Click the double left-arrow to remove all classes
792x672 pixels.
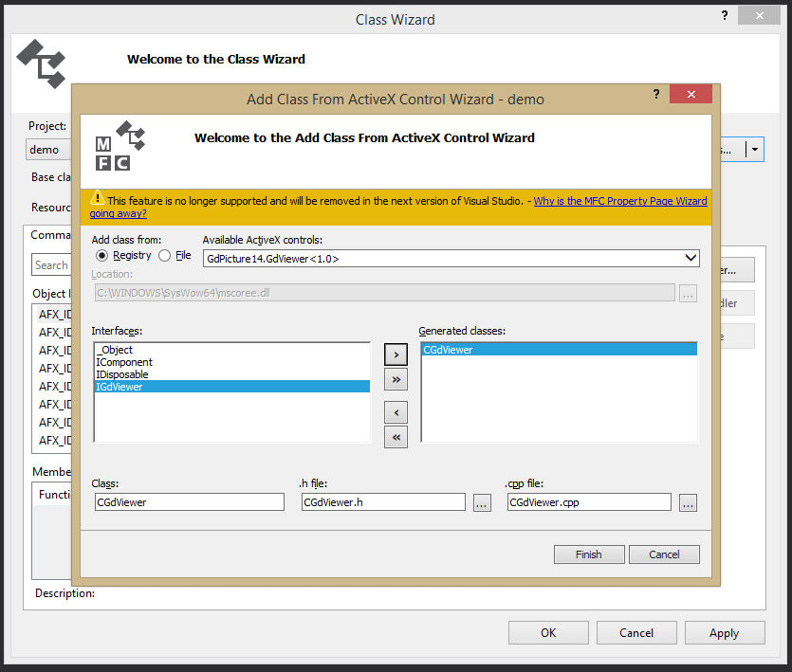[396, 436]
